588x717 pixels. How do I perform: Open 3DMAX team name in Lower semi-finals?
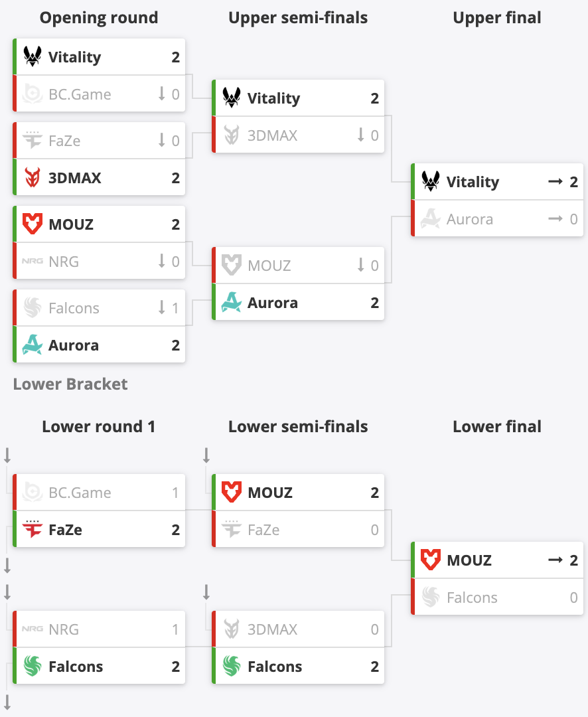[272, 629]
